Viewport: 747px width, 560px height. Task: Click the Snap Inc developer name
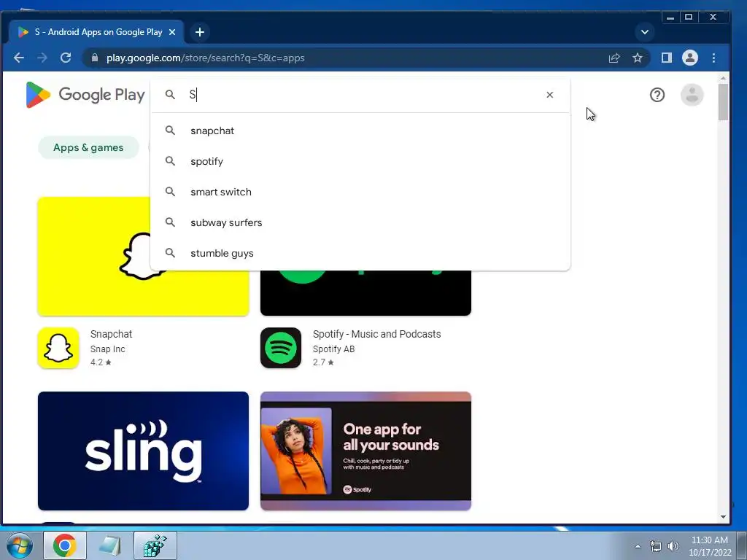(x=108, y=349)
